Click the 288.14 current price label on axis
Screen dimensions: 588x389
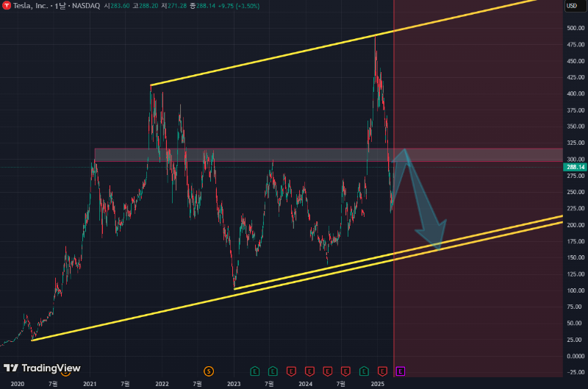[575, 168]
